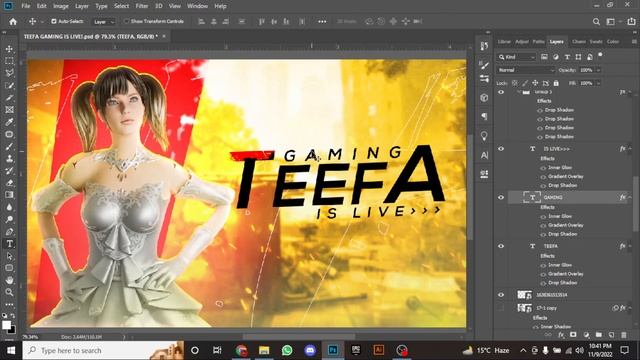Hide the GAMING text layer
This screenshot has height=360, width=640.
click(x=501, y=197)
